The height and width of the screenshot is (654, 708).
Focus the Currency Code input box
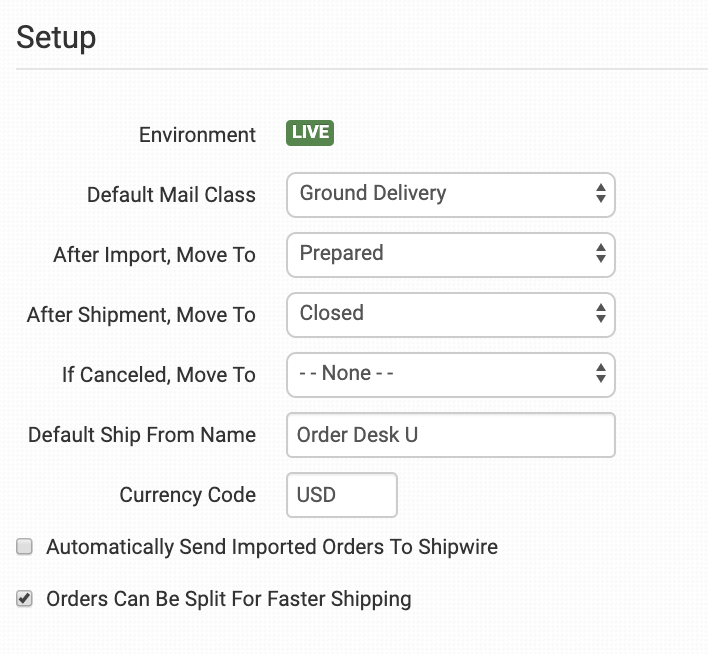click(341, 495)
